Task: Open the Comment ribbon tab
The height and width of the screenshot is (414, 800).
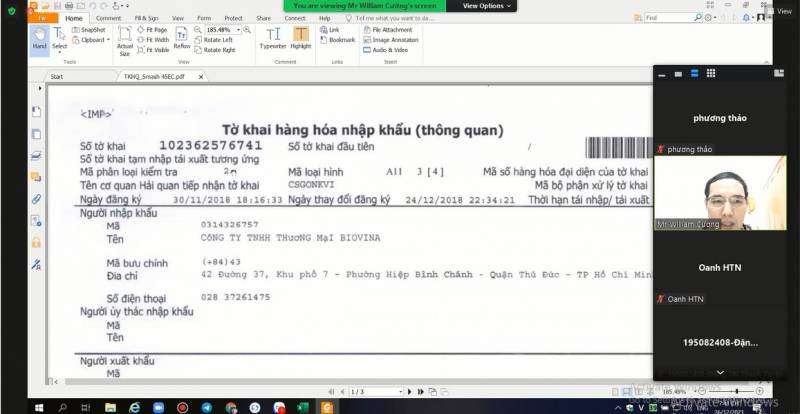Action: pyautogui.click(x=109, y=18)
